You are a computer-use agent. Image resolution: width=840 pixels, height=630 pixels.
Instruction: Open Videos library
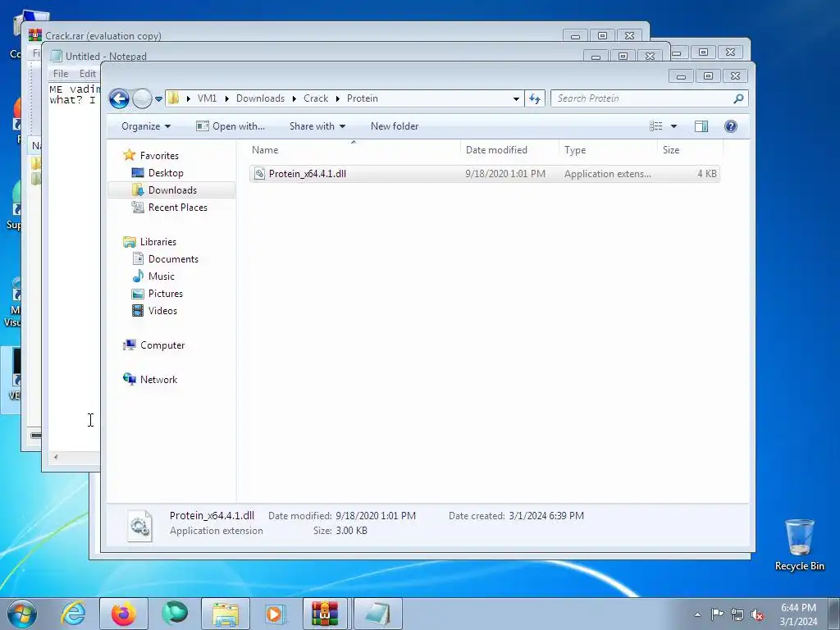click(162, 311)
